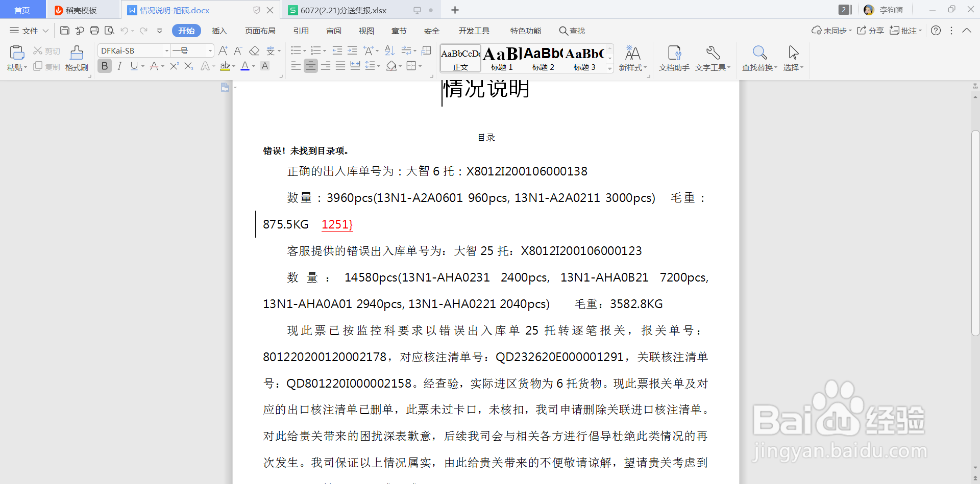Click the document navigation pane icon beside page
The height and width of the screenshot is (484, 980).
(x=225, y=88)
